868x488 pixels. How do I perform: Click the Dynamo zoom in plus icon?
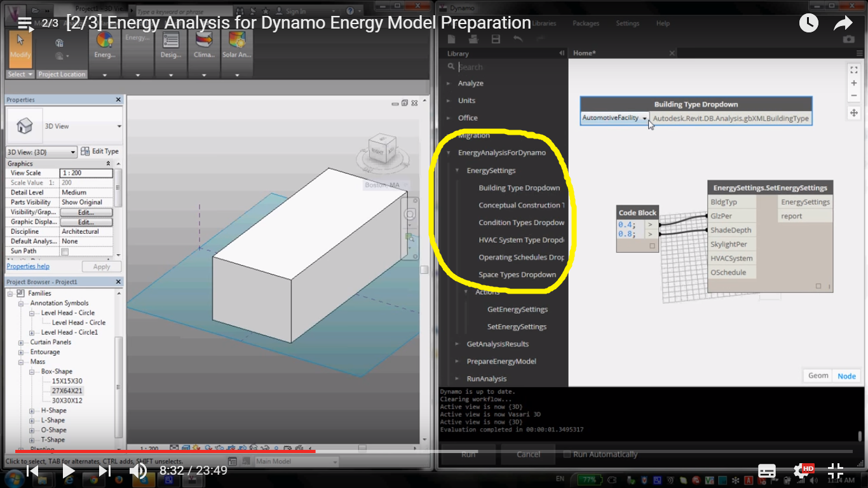coord(853,83)
